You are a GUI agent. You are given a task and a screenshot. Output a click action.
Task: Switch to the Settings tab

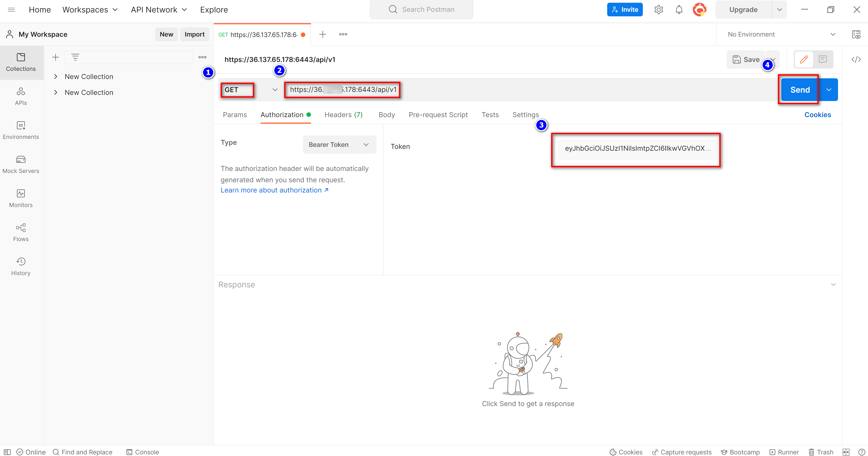coord(525,115)
